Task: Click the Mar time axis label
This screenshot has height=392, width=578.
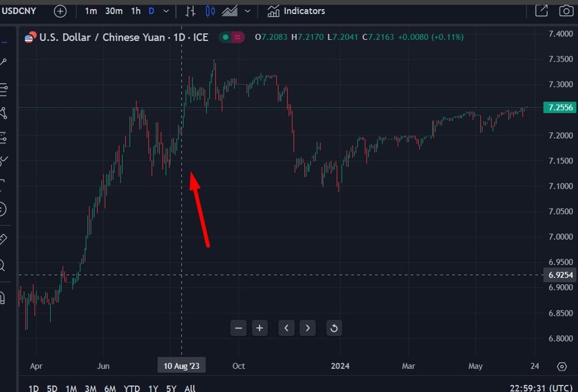Action: point(408,366)
